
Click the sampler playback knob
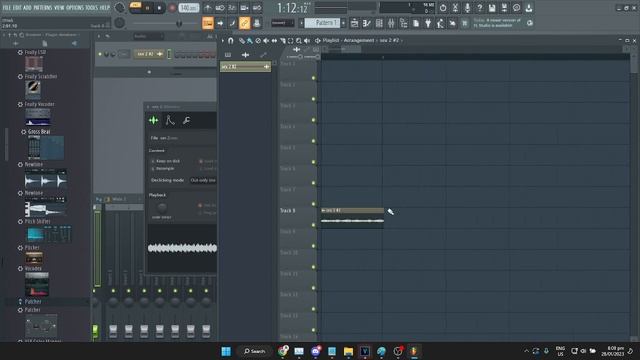pos(162,207)
